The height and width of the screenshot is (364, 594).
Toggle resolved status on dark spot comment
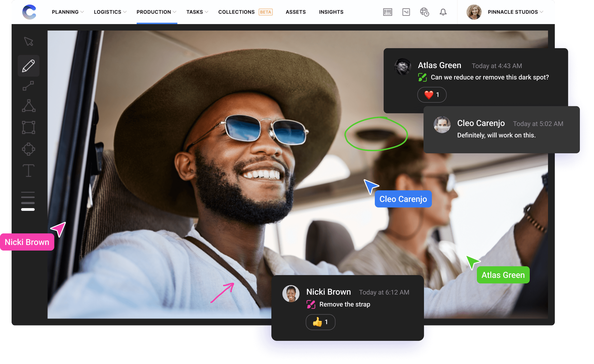point(422,77)
